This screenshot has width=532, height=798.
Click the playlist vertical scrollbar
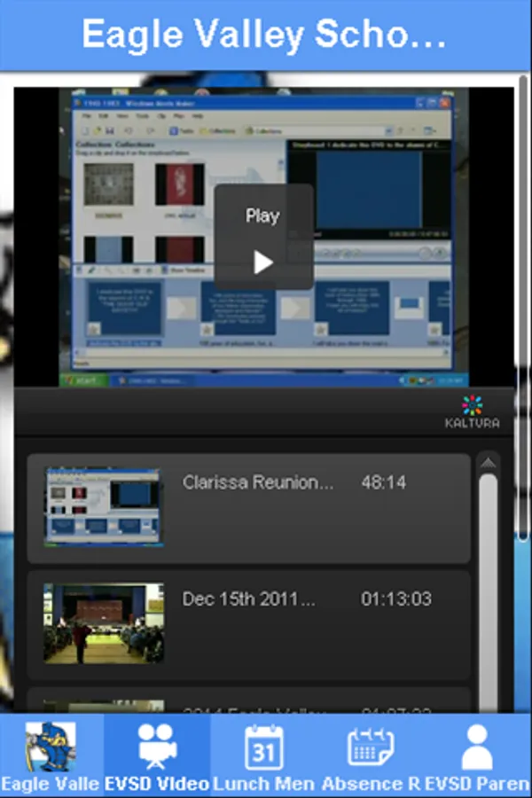tap(488, 593)
